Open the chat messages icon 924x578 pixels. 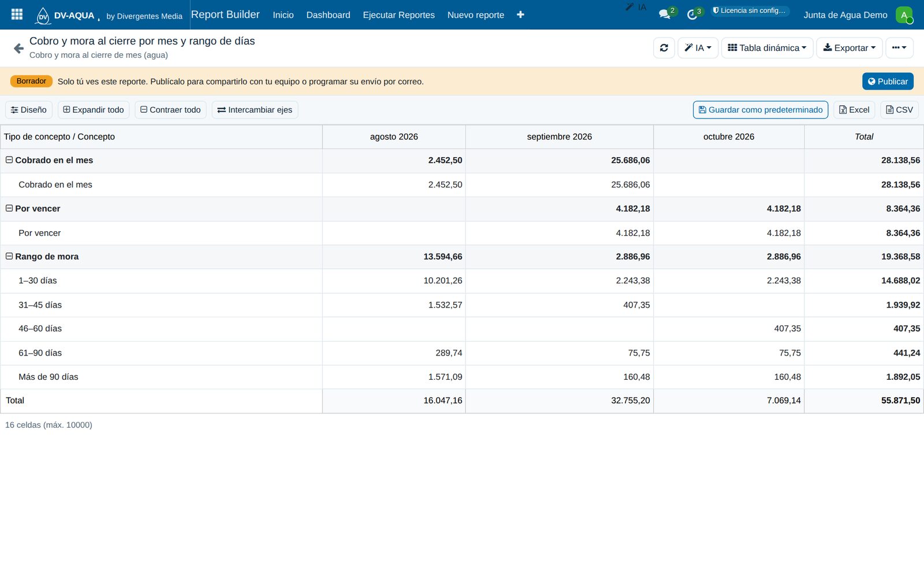pos(665,14)
